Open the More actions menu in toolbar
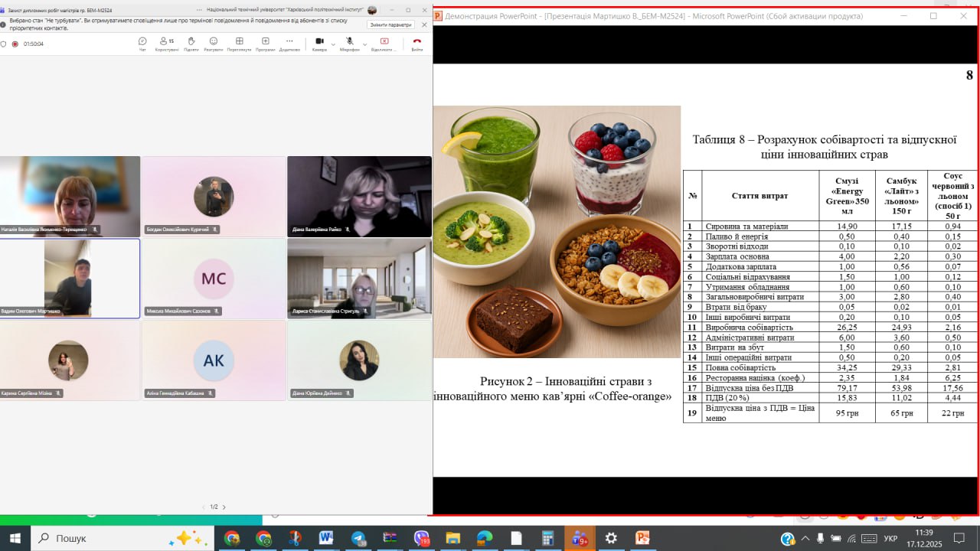This screenshot has width=980, height=551. pyautogui.click(x=289, y=42)
